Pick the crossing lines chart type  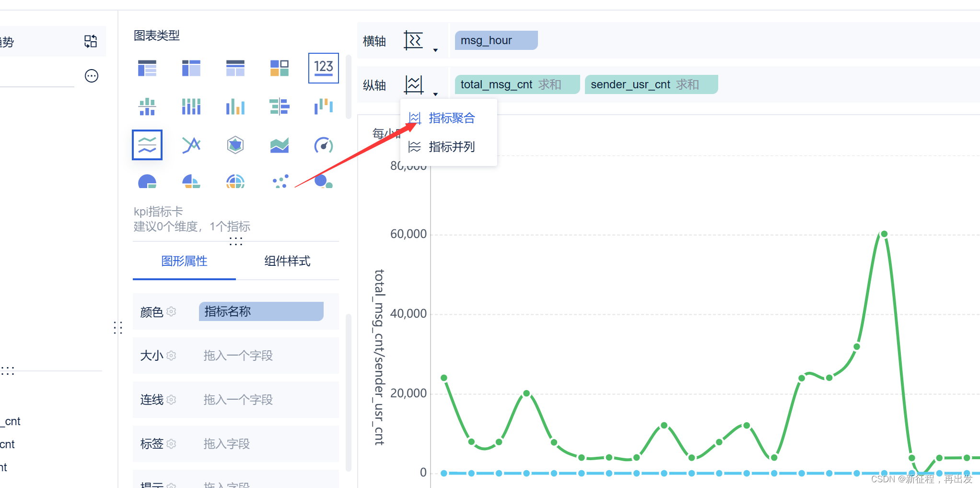click(191, 144)
